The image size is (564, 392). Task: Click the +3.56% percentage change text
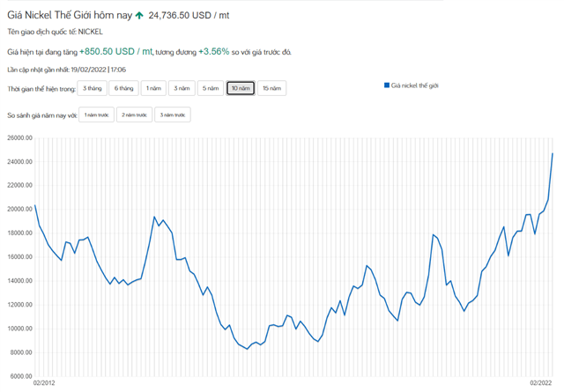[x=213, y=52]
